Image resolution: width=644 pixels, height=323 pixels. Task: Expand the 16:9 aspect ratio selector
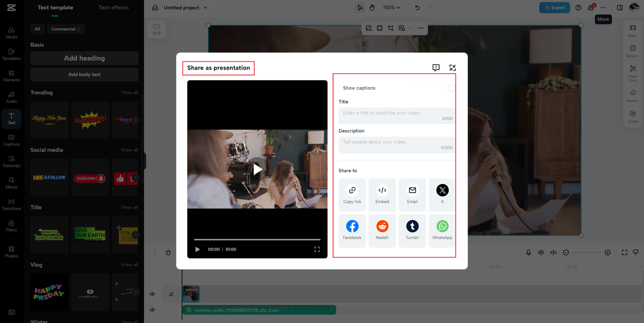point(156,29)
